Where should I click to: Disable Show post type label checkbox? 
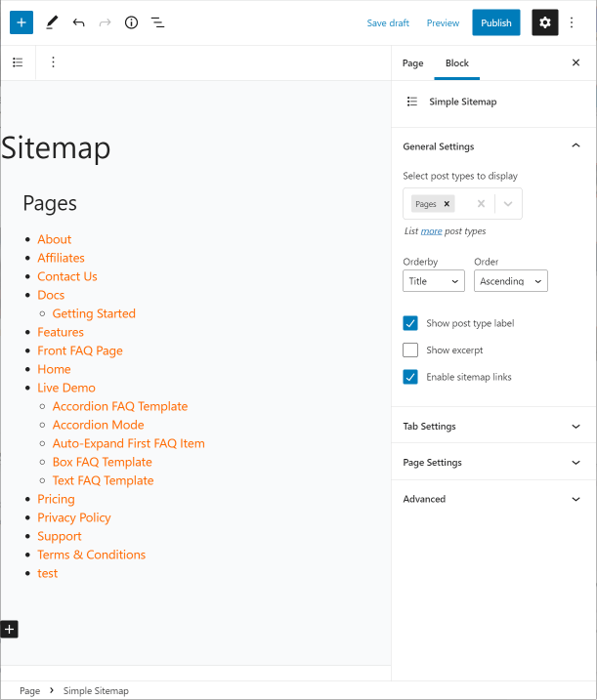point(410,323)
